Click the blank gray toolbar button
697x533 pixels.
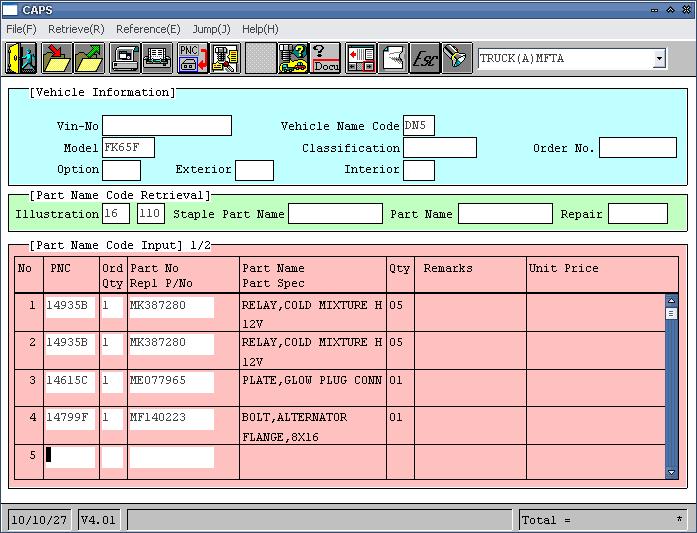pyautogui.click(x=260, y=58)
